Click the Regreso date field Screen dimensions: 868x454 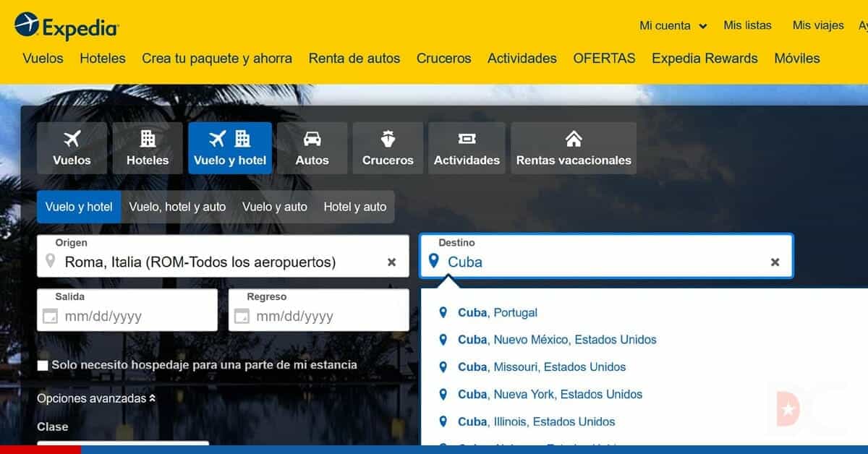[x=319, y=310]
